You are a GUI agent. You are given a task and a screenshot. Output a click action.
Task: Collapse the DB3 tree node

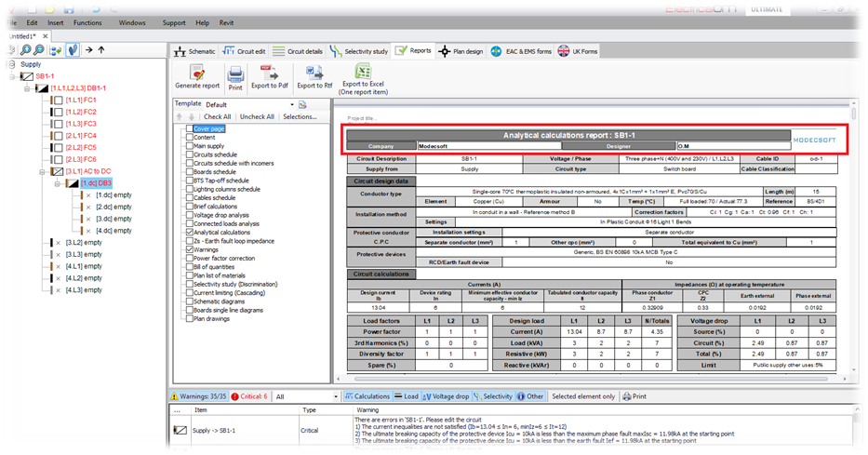(57, 183)
